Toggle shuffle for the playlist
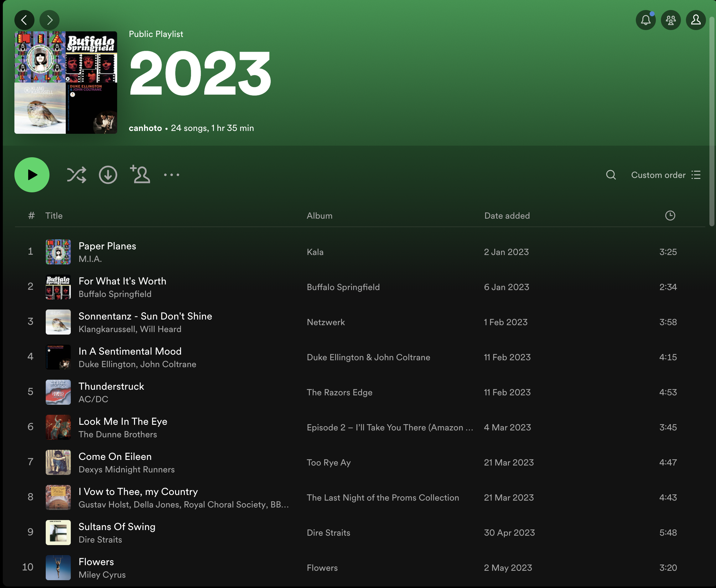The height and width of the screenshot is (588, 716). 76,175
